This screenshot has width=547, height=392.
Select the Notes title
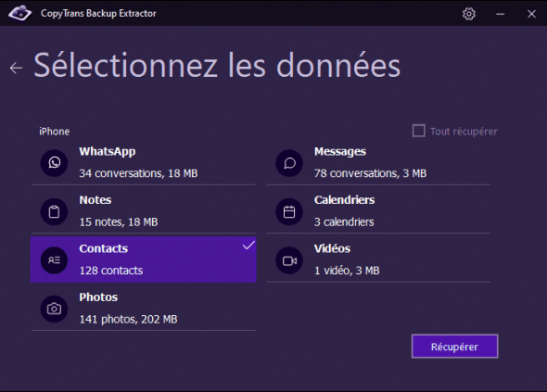(x=95, y=200)
